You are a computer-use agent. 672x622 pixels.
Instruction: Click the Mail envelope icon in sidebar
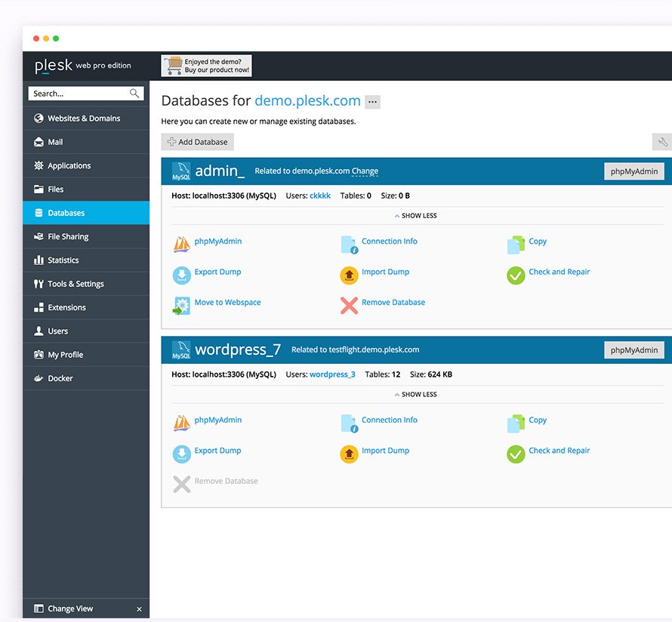[39, 142]
